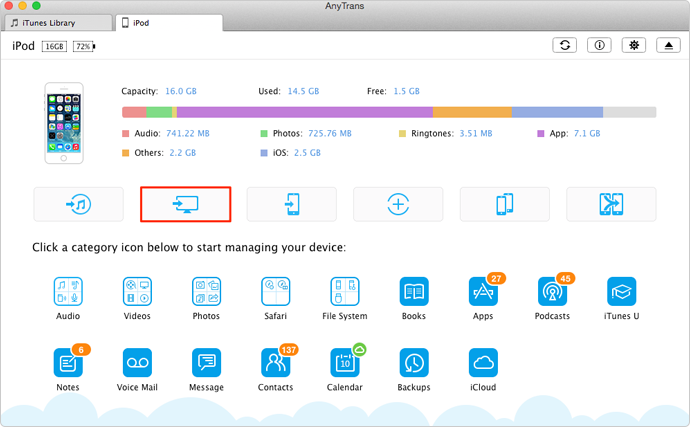
Task: Click the Audio size 741.22 MB
Action: 187,133
